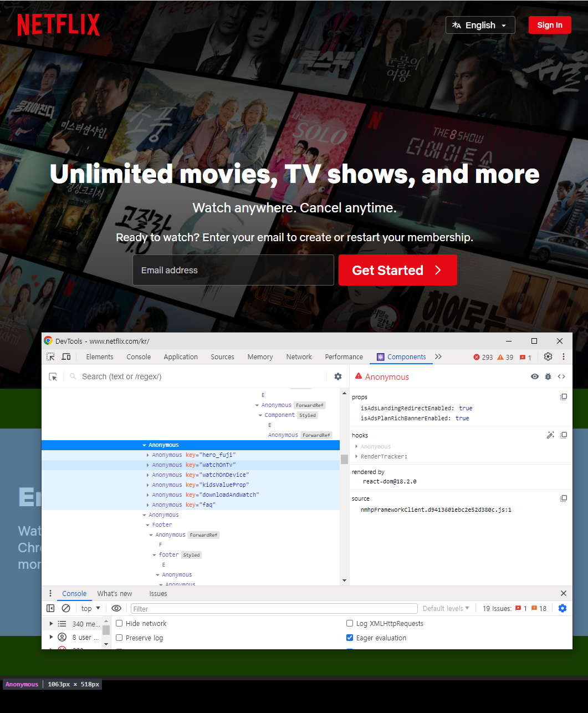This screenshot has height=713, width=588.
Task: Copy hooks to clipboard
Action: point(564,435)
